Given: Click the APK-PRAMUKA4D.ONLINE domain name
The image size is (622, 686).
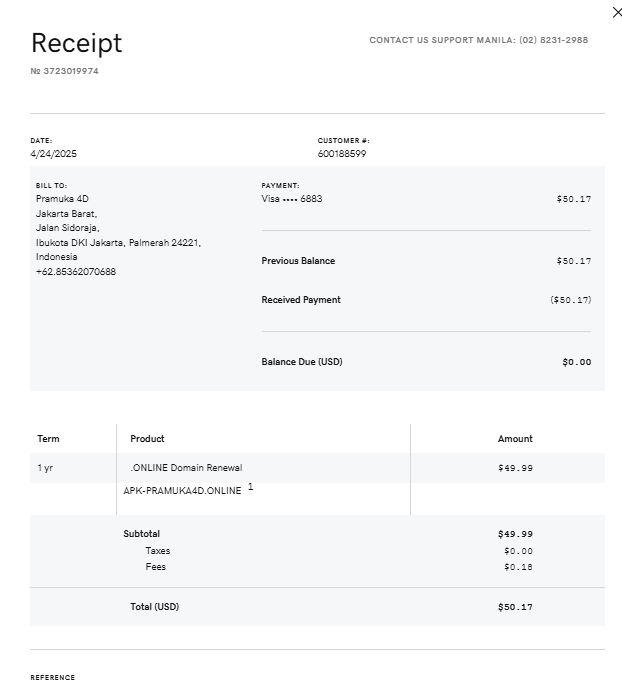Looking at the screenshot, I should point(182,491).
